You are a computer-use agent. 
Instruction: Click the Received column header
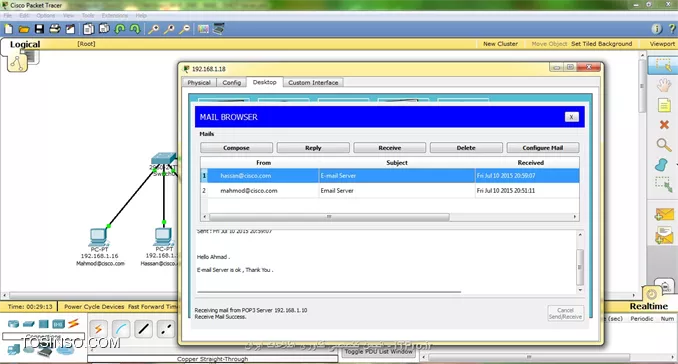tap(531, 163)
